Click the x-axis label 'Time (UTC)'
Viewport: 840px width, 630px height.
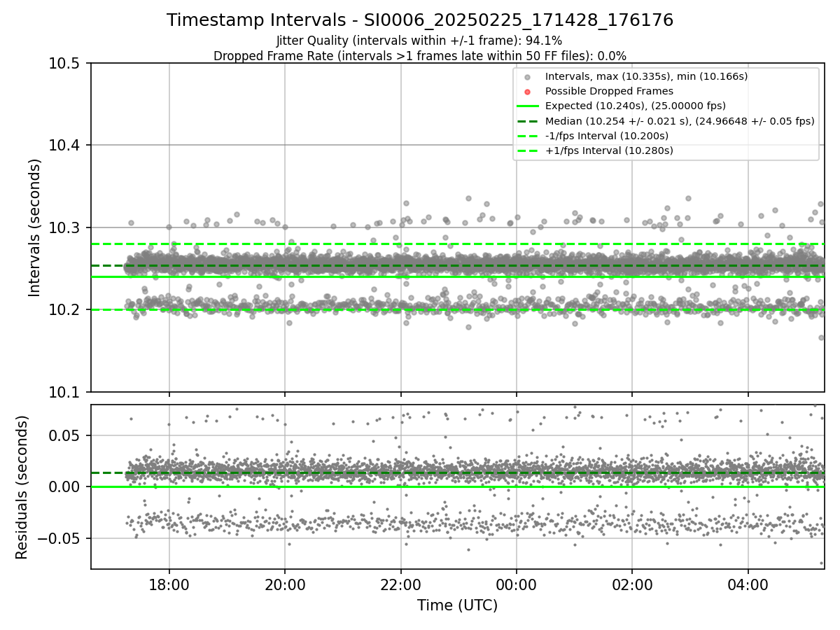(x=457, y=605)
